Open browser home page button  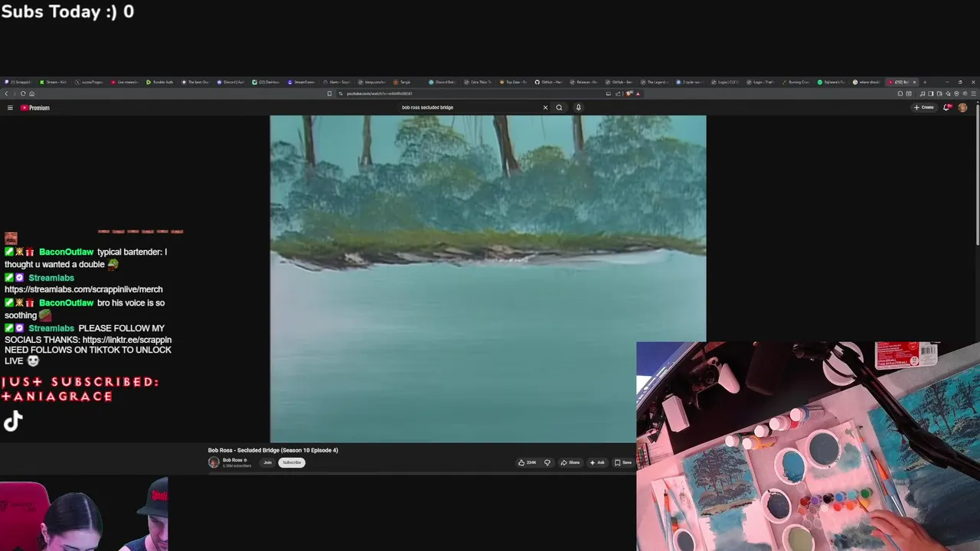coord(31,93)
